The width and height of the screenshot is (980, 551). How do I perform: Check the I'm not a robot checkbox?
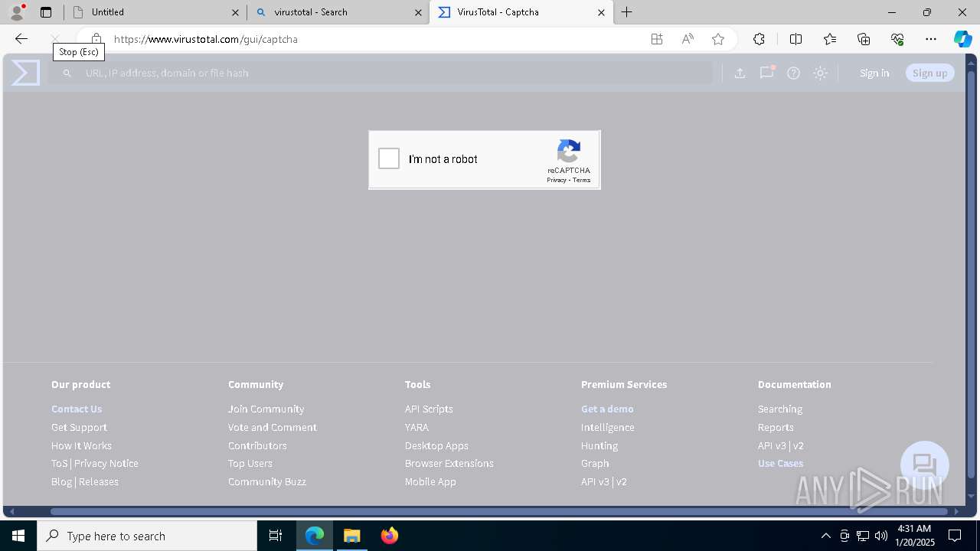point(389,158)
